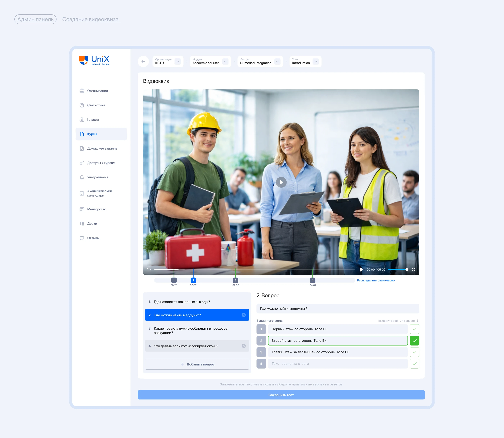This screenshot has height=438, width=504.
Task: Remove question 2 with its X icon
Action: [244, 315]
